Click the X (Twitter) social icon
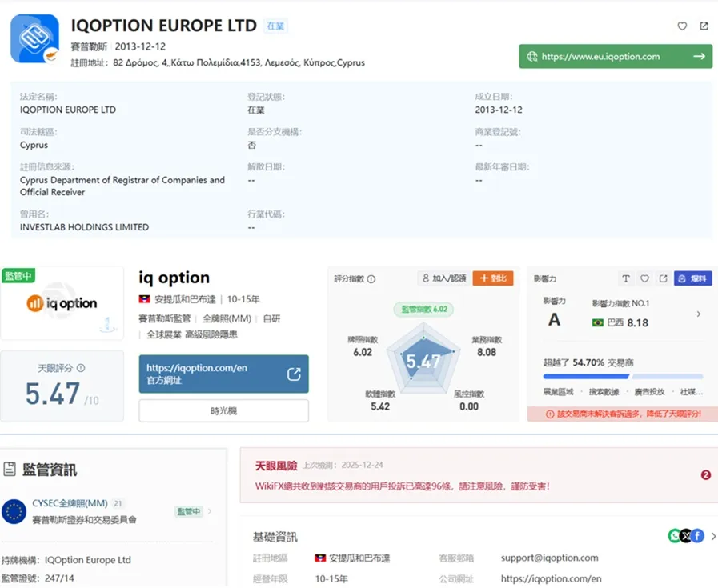718x588 pixels. click(x=686, y=535)
